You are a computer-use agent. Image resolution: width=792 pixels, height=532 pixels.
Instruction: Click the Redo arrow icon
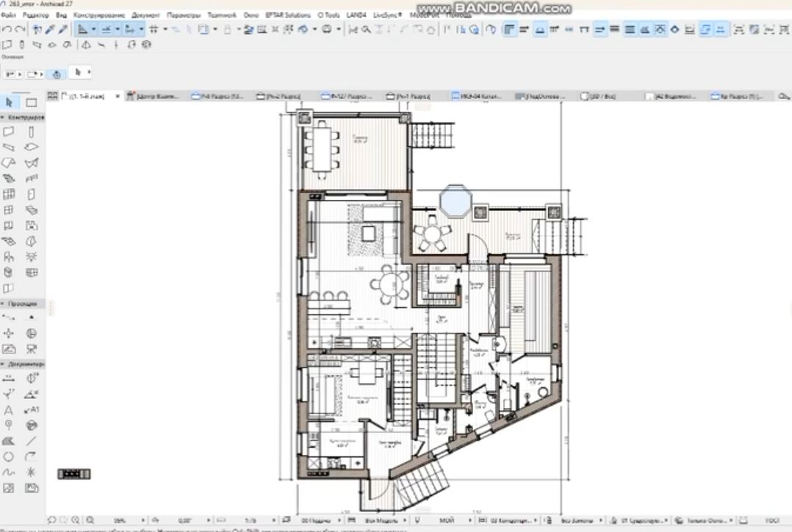pos(20,29)
